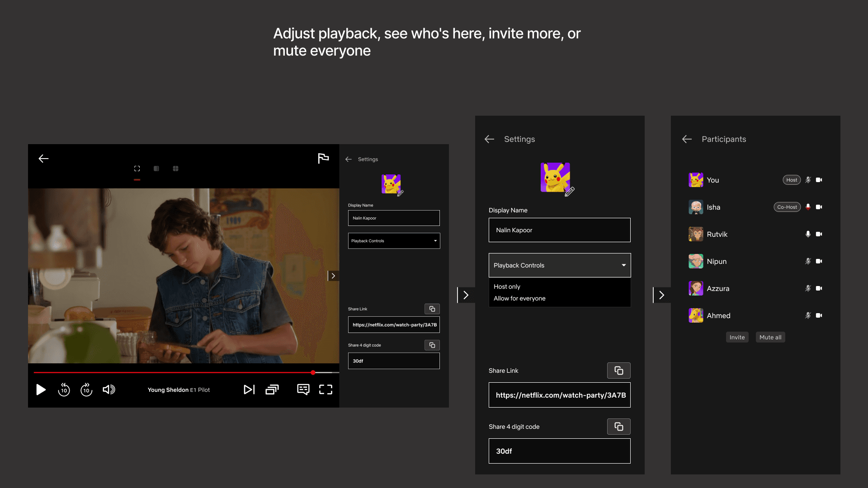Click the volume speaker icon
The width and height of the screenshot is (868, 488).
click(x=109, y=389)
